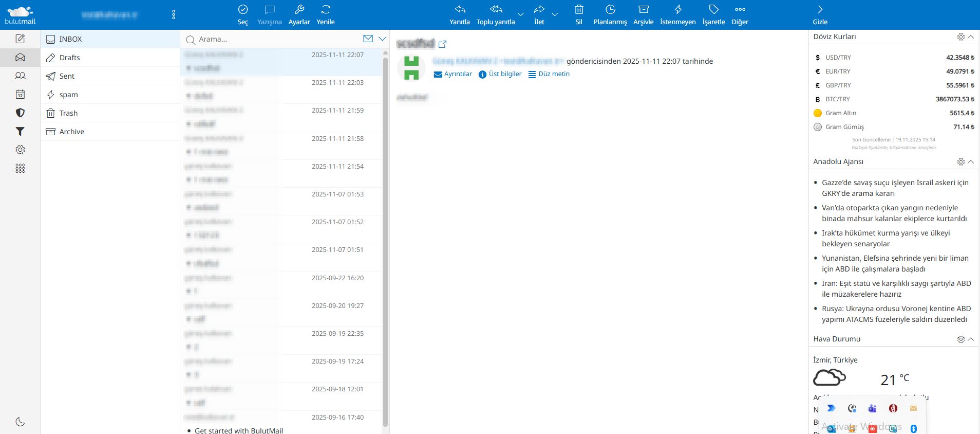This screenshot has height=434, width=980.
Task: Open the Diğer more options menu
Action: click(740, 15)
